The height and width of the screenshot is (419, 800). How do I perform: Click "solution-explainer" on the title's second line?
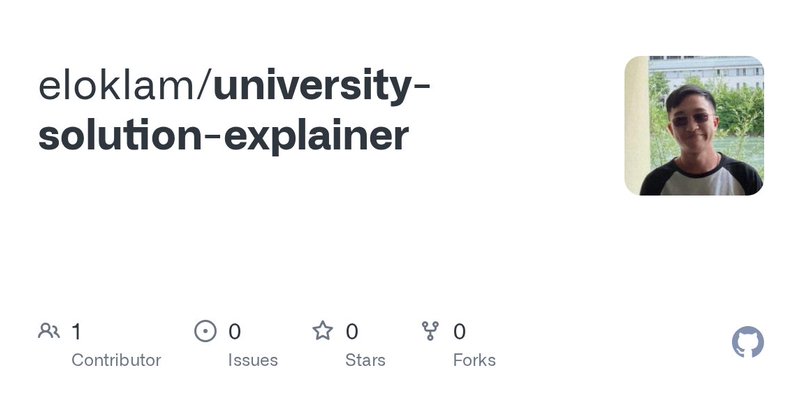(223, 135)
